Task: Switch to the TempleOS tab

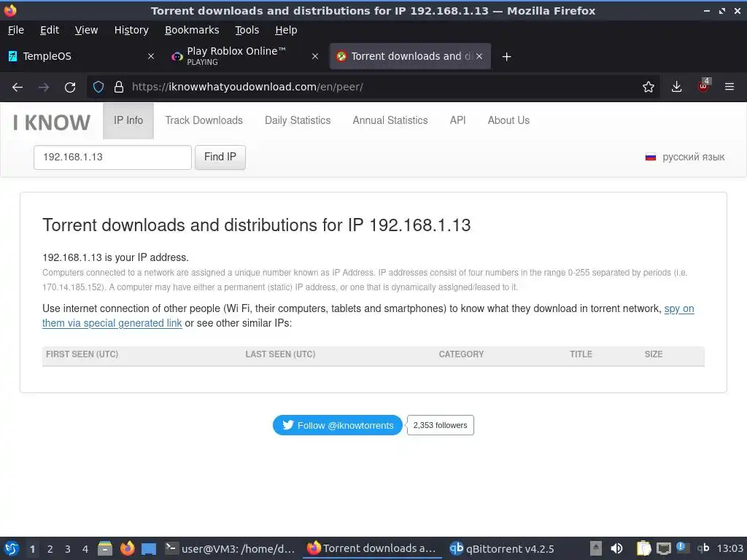Action: click(82, 56)
